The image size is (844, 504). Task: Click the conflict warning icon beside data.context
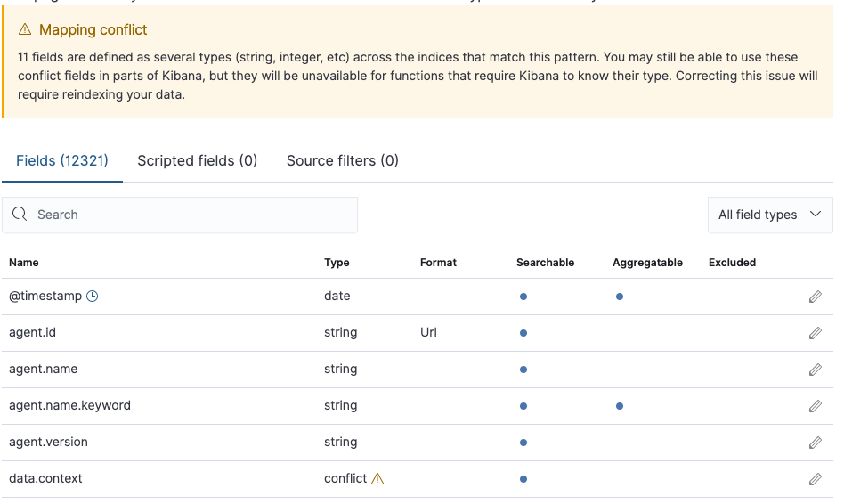(377, 479)
